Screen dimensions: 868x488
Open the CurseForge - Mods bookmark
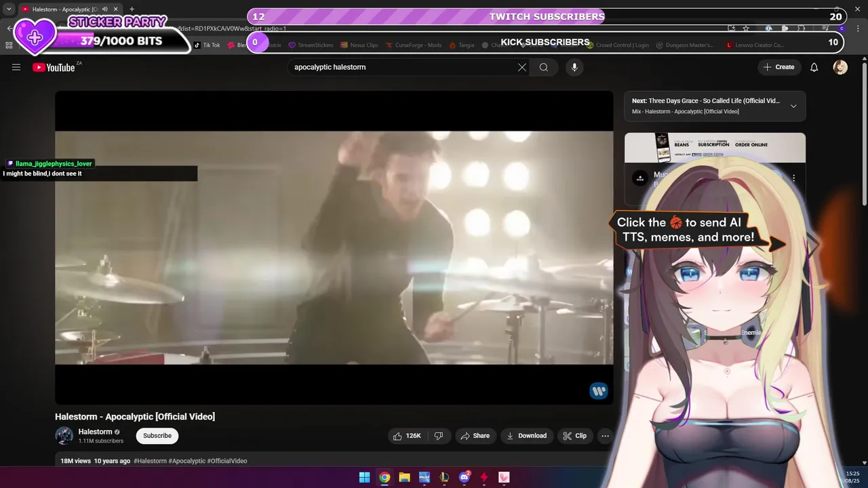(414, 45)
